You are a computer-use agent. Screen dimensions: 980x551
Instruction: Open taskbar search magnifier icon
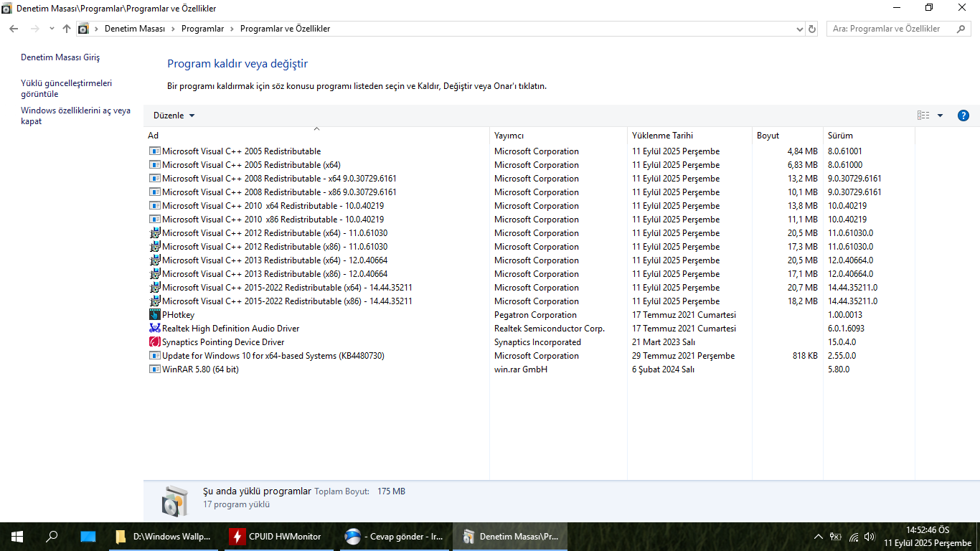pos(52,537)
